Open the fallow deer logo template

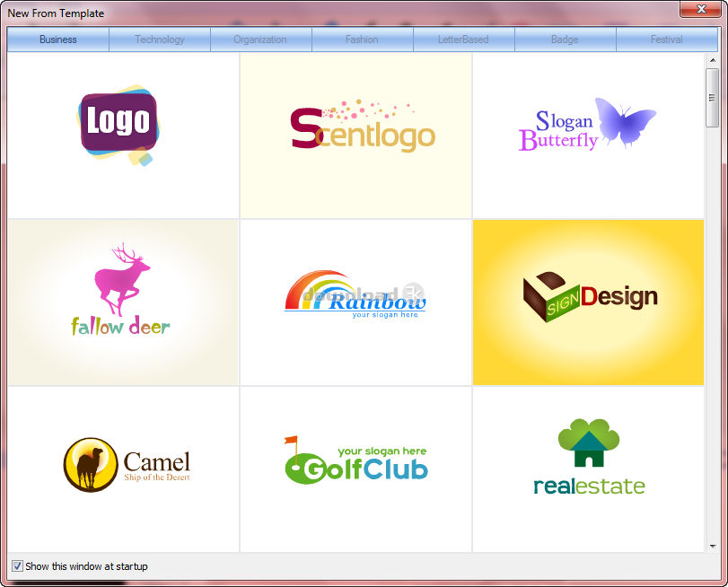tap(122, 302)
